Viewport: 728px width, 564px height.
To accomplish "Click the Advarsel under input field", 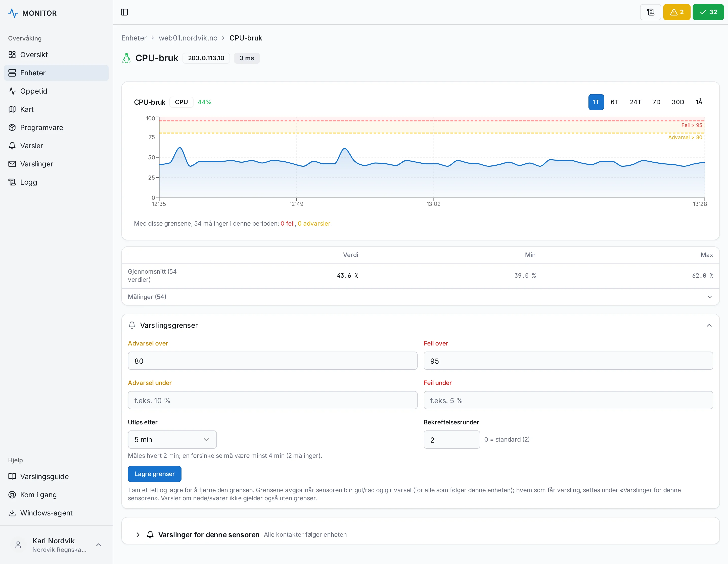I will click(272, 400).
